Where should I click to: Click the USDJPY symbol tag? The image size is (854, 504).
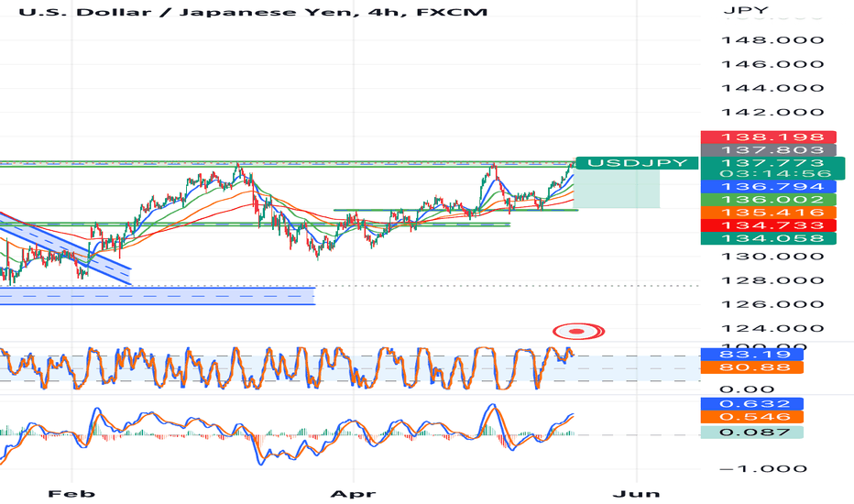coord(637,162)
